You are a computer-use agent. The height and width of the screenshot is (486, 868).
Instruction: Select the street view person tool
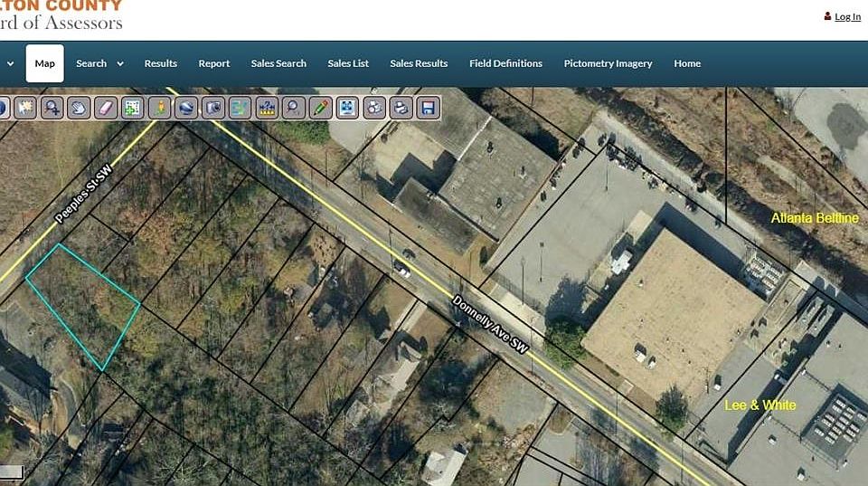159,108
